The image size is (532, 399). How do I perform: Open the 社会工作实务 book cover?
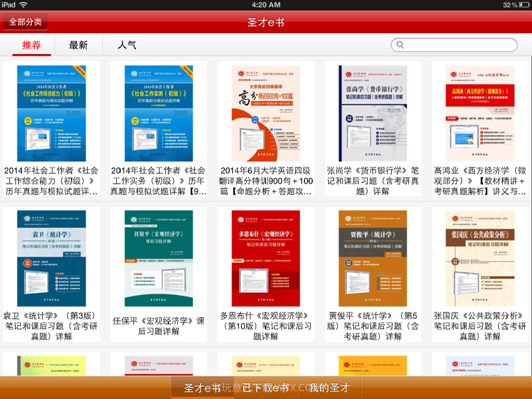(158, 112)
